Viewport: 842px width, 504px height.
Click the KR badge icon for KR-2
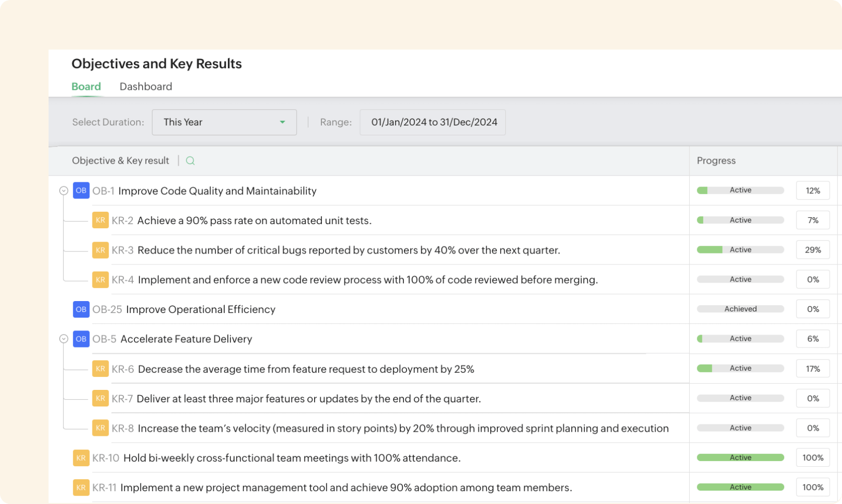click(100, 220)
